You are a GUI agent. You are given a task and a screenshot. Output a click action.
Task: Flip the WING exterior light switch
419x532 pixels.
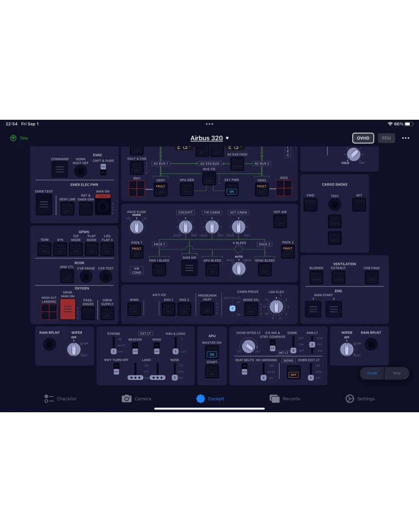(x=157, y=348)
